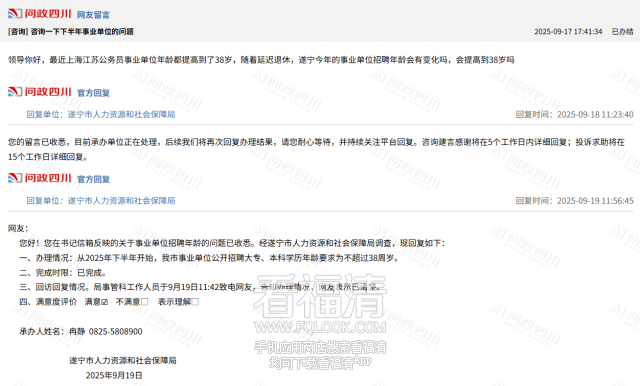The image size is (640, 386).
Task: Click the 网友留言 heading
Action: 93,15
